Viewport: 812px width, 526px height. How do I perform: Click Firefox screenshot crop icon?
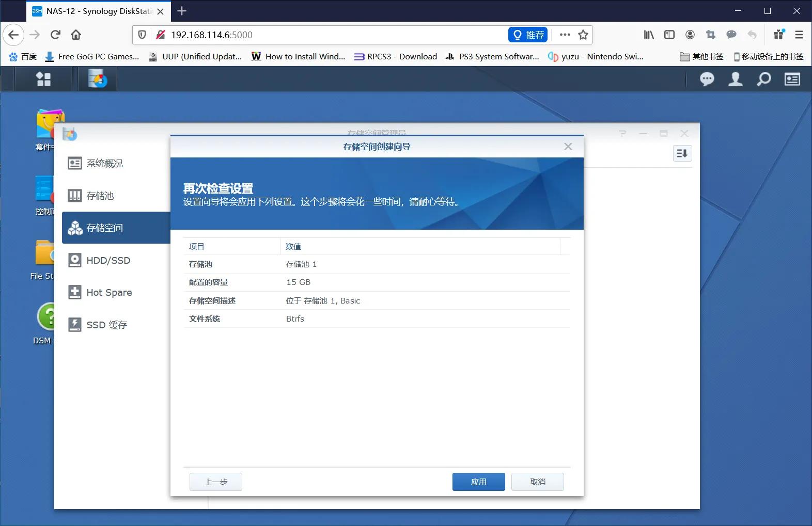pos(711,35)
